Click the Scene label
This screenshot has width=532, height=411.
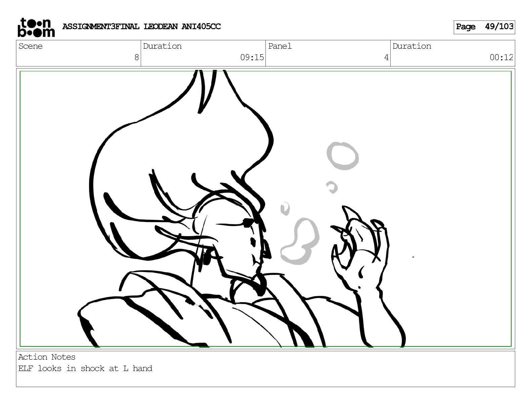tap(31, 46)
